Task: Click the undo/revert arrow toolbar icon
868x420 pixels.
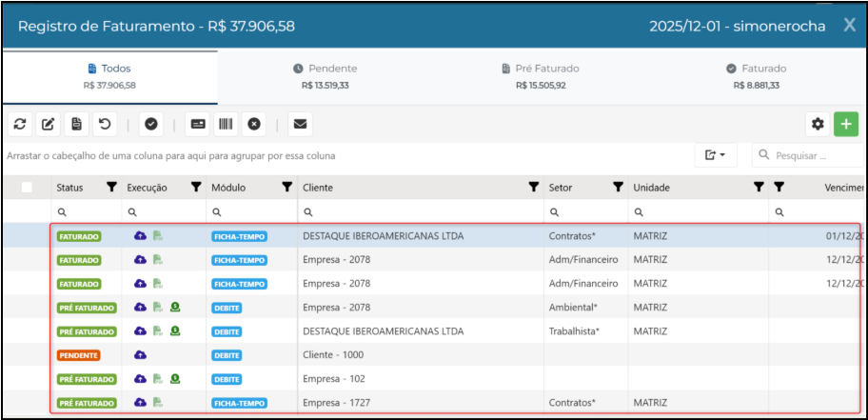Action: (105, 124)
